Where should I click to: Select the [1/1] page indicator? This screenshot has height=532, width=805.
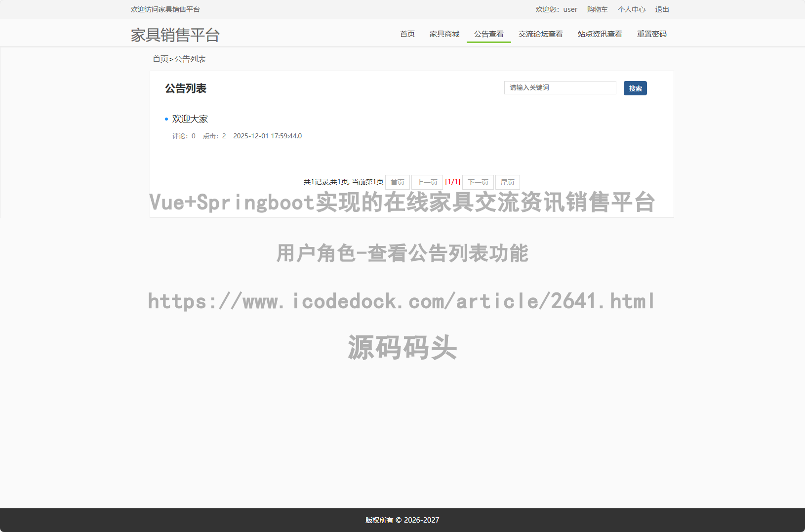click(x=453, y=182)
